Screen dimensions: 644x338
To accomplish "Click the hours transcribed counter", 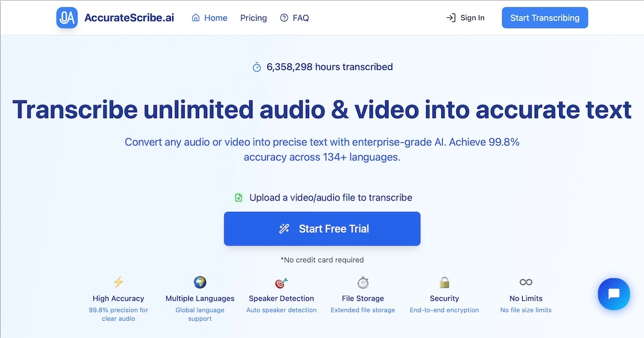I will tap(330, 67).
